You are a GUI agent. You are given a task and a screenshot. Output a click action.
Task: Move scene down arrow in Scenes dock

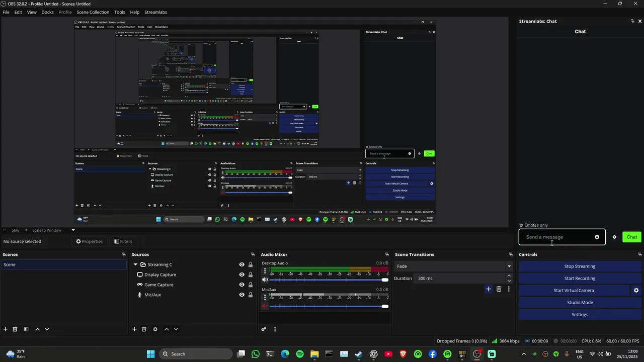point(47,329)
